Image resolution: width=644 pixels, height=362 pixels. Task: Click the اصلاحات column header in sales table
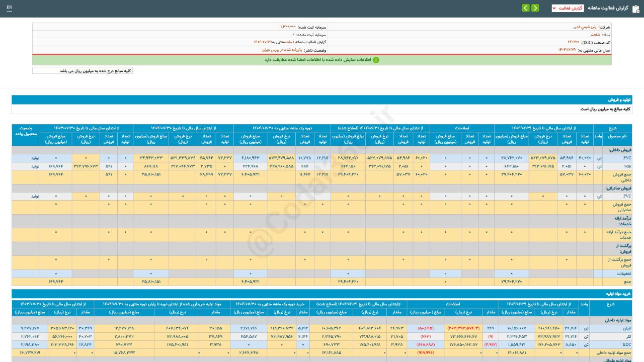pos(461,128)
